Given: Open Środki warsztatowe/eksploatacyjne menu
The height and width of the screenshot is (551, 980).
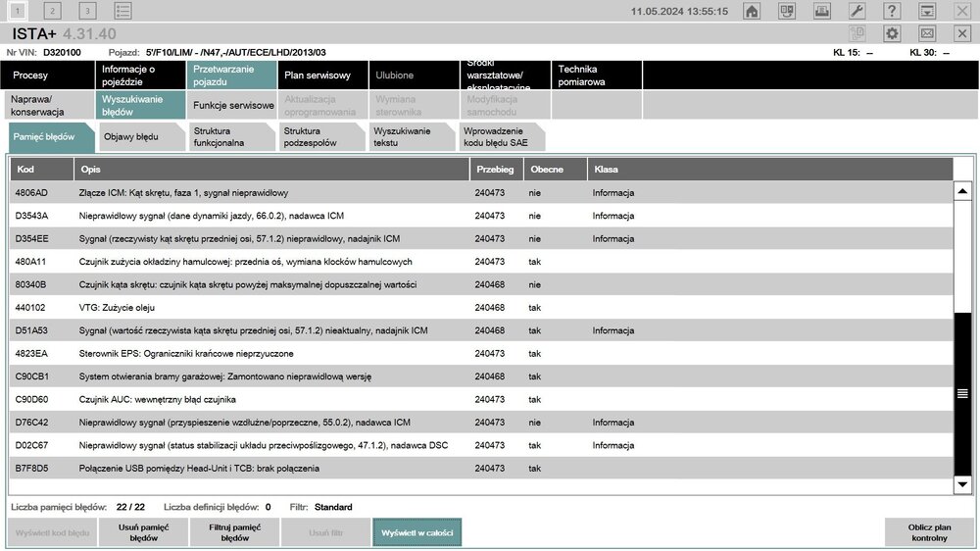Looking at the screenshot, I should (505, 75).
